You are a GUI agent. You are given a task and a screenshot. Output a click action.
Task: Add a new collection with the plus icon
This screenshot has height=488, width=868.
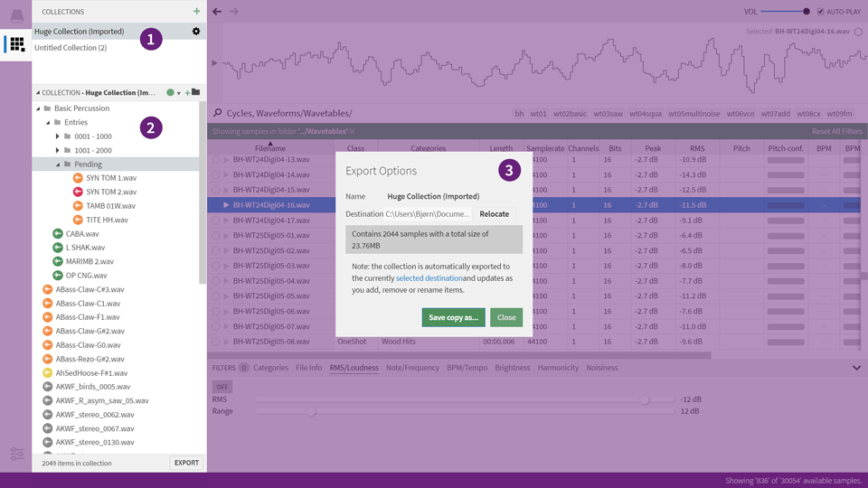[x=196, y=11]
